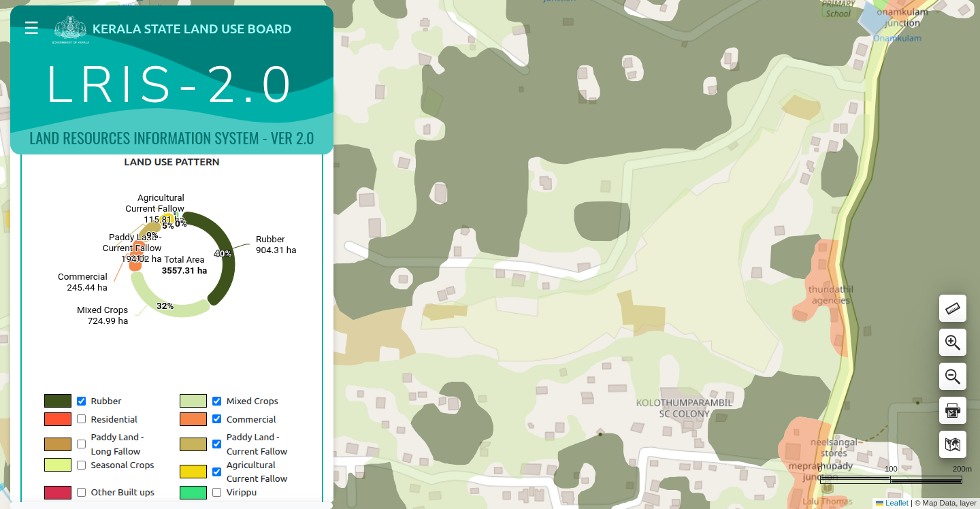Zoom out of the map

coord(952,376)
